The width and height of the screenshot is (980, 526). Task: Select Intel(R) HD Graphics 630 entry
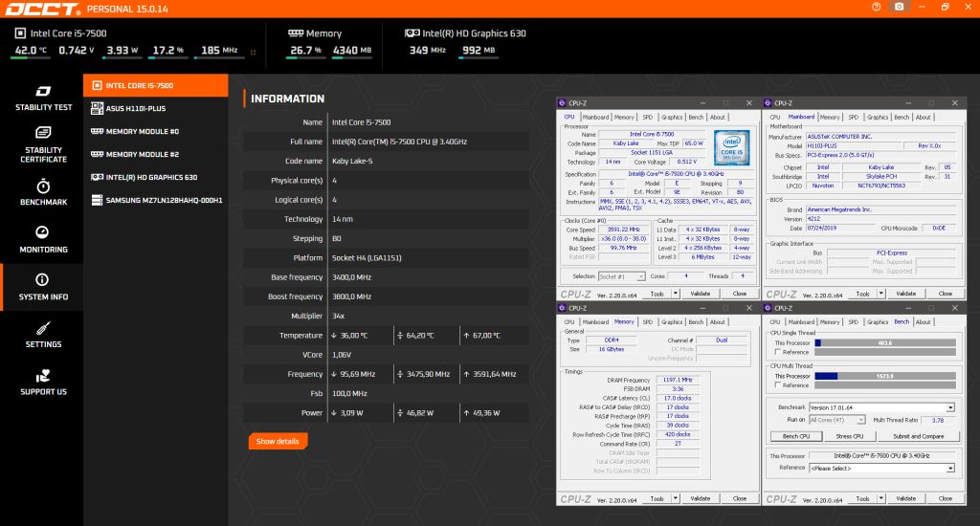[156, 178]
